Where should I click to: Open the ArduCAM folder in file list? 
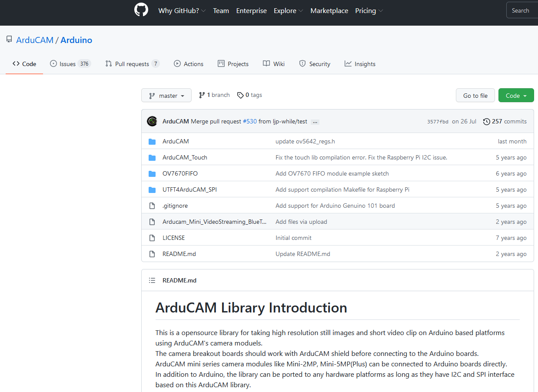[176, 142]
